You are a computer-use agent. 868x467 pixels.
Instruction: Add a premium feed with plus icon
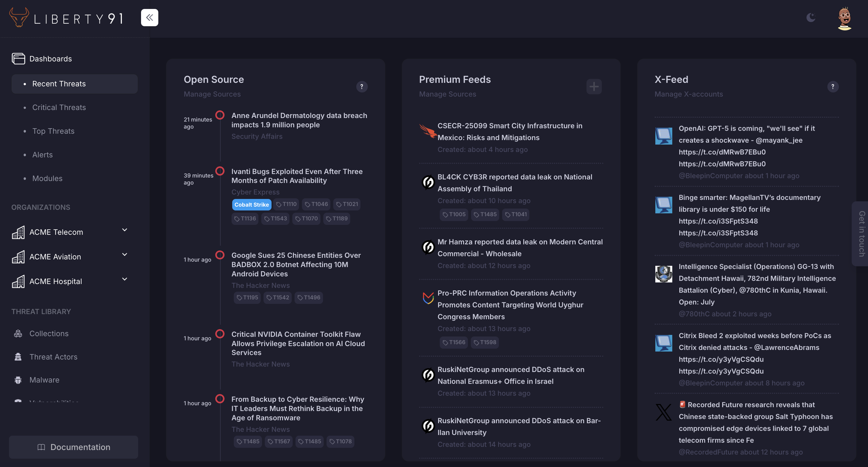594,87
